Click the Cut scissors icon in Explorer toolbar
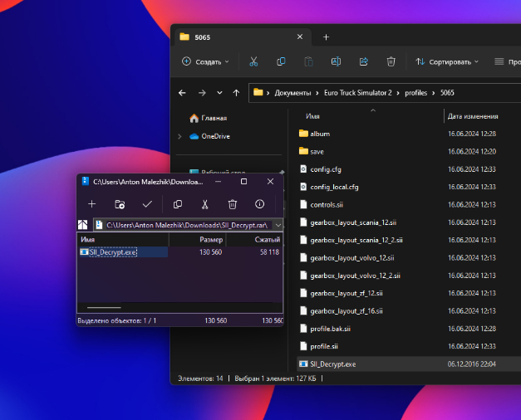This screenshot has height=420, width=521. coord(253,61)
